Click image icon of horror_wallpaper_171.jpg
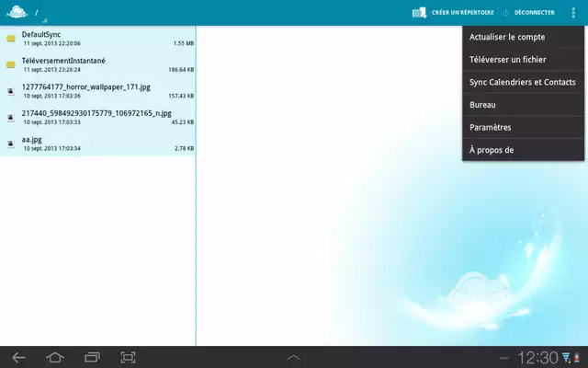Viewport: 588px width, 368px height. [x=11, y=91]
